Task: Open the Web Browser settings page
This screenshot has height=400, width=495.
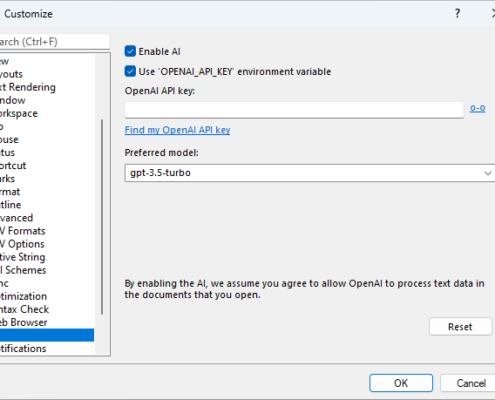Action: point(24,322)
